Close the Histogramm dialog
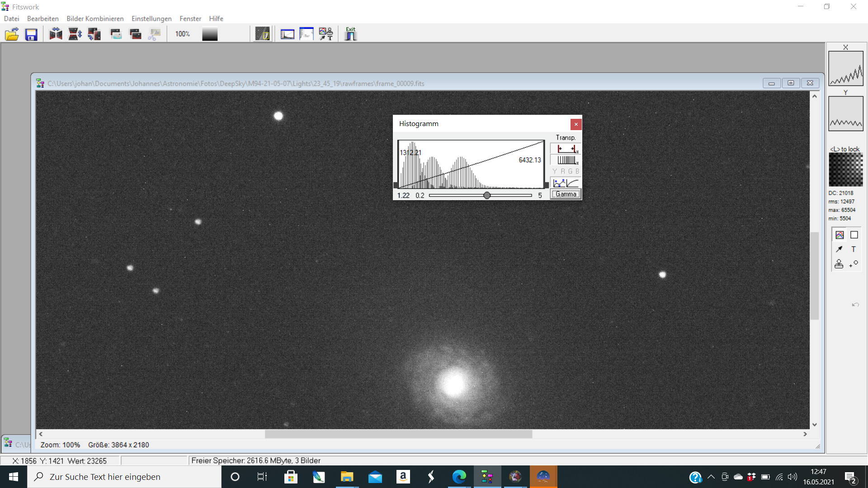Viewport: 868px width, 488px height. pyautogui.click(x=576, y=124)
